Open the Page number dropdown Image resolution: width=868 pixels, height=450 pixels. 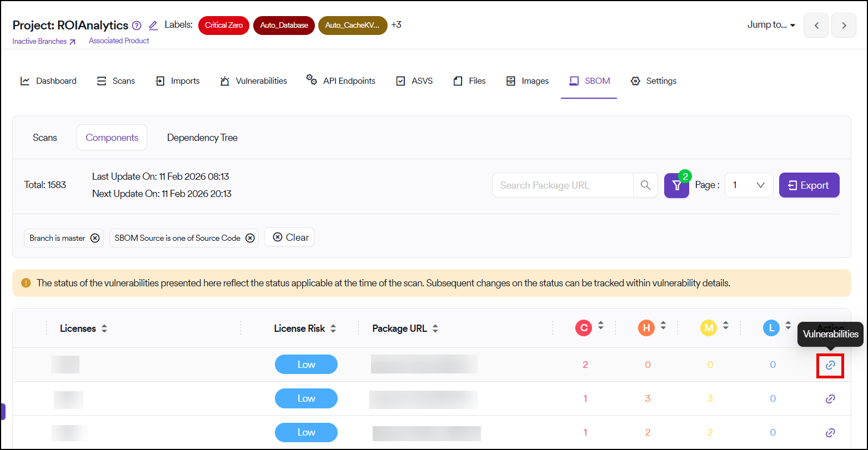pyautogui.click(x=749, y=185)
